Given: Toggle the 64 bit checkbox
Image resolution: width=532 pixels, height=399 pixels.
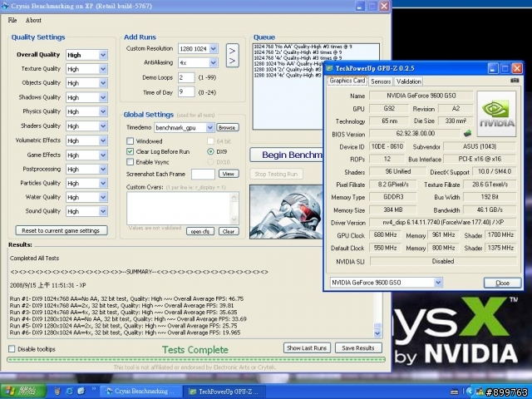Looking at the screenshot, I should pyautogui.click(x=210, y=140).
